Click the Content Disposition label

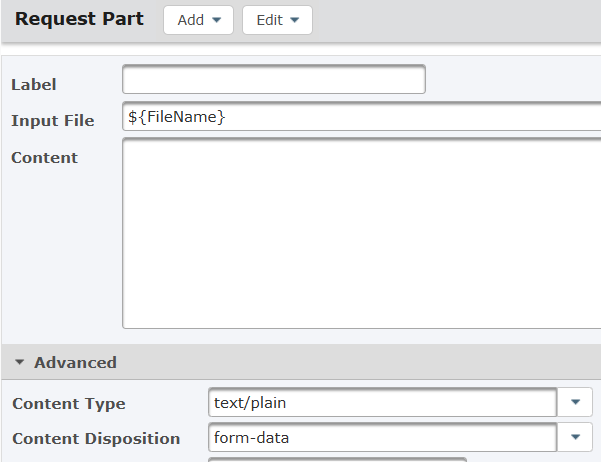pos(96,439)
